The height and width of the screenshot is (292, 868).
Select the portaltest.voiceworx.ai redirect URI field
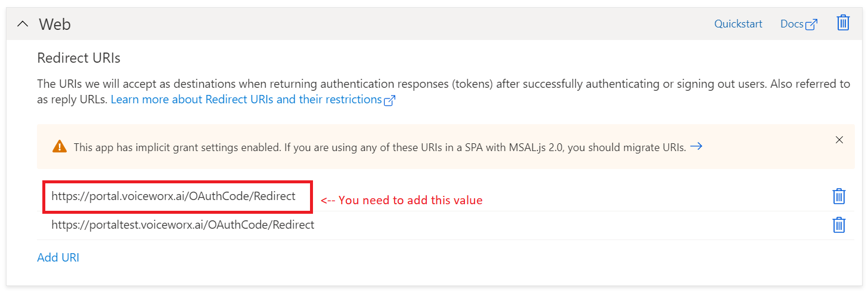click(182, 225)
